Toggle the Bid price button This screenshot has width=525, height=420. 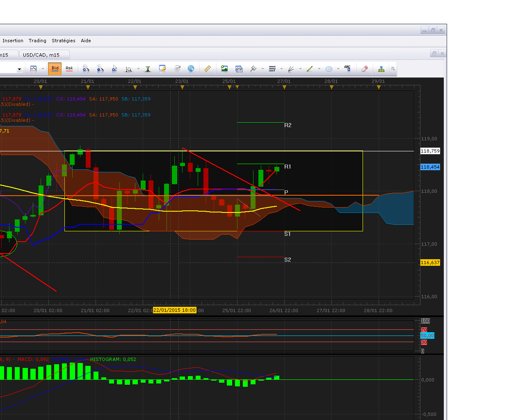tap(55, 69)
